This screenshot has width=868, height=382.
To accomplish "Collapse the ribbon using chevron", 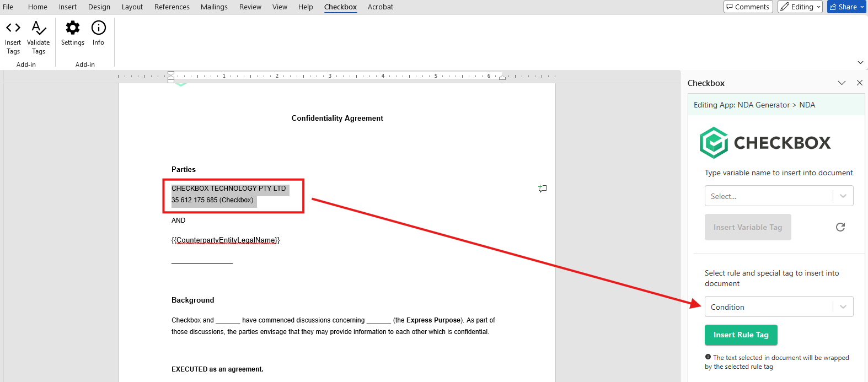I will coord(860,62).
